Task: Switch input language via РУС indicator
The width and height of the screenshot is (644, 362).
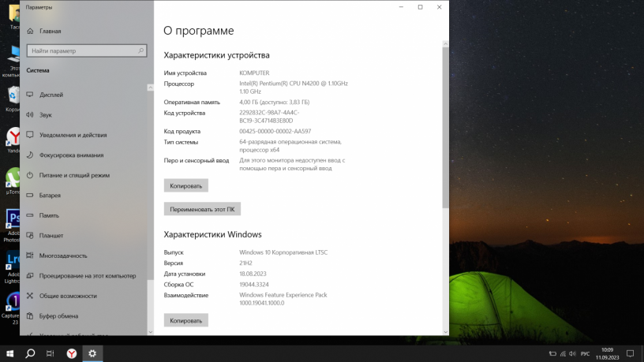Action: [x=586, y=354]
